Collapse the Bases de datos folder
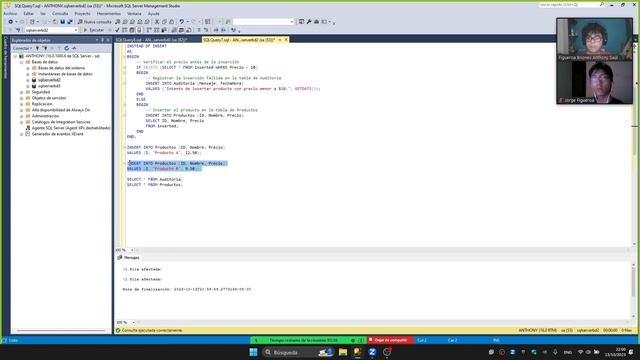Screen dimensions: 640x360 [x=22, y=62]
